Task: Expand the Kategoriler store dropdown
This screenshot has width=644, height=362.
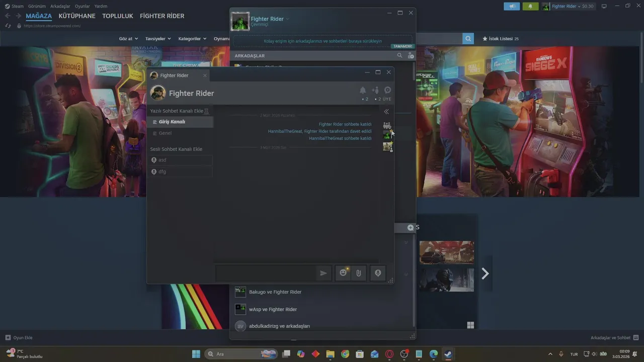Action: pyautogui.click(x=192, y=39)
